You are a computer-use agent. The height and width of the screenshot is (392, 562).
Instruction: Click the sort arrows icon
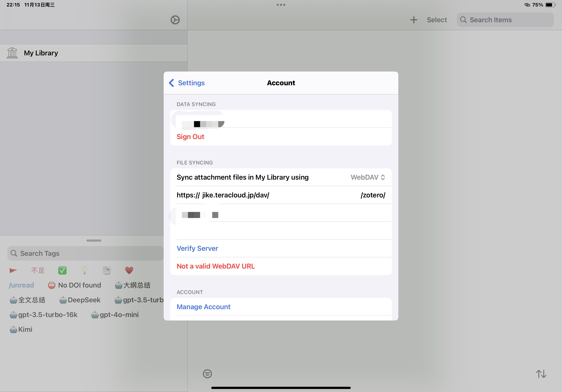(x=541, y=374)
